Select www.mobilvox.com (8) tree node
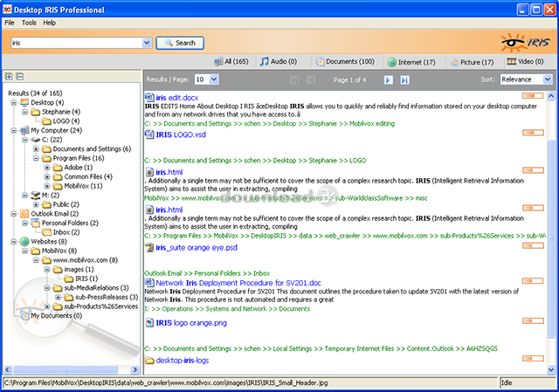559x392 pixels. tap(86, 260)
